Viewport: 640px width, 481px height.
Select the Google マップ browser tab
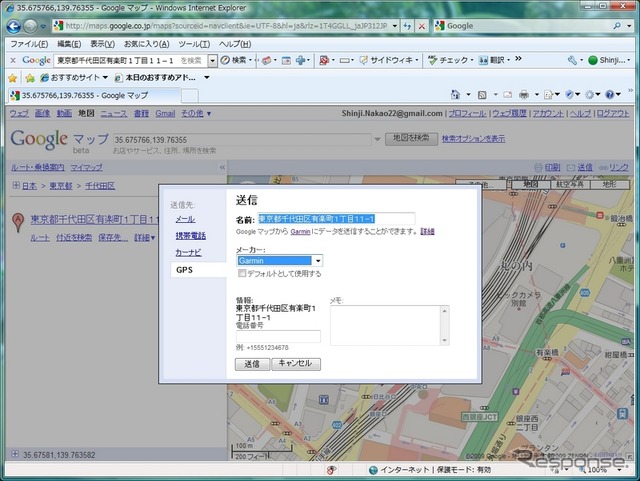coord(94,96)
